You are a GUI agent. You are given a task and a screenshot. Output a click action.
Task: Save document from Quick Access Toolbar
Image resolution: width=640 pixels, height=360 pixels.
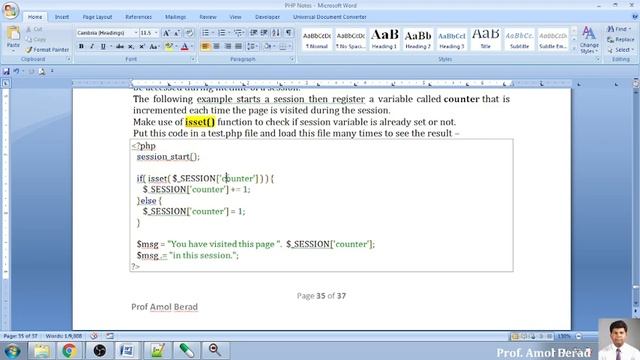point(6,71)
